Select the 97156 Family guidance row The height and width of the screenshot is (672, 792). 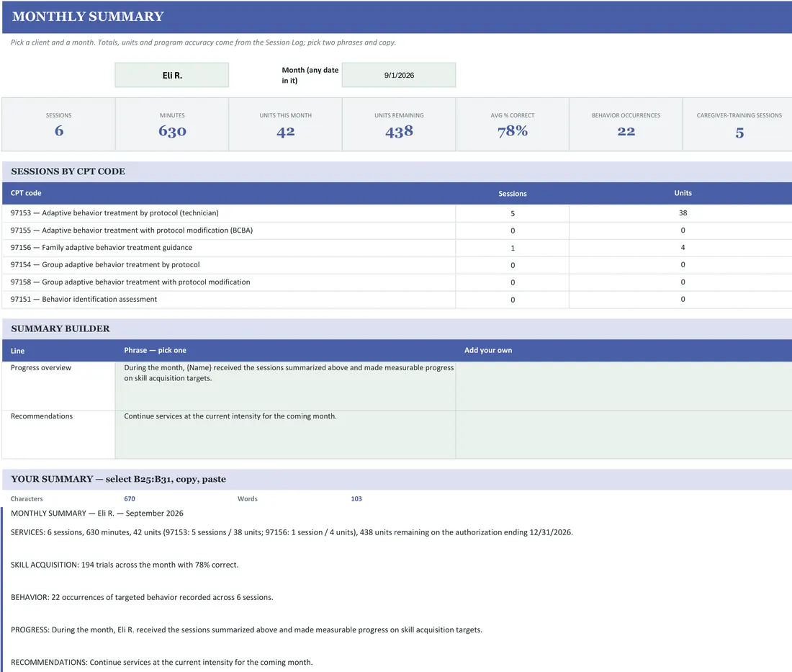[397, 248]
